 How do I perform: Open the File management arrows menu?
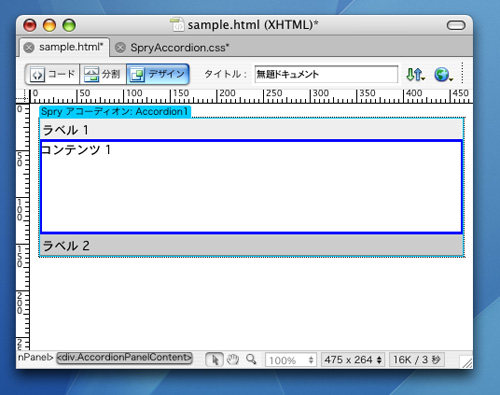[x=415, y=74]
